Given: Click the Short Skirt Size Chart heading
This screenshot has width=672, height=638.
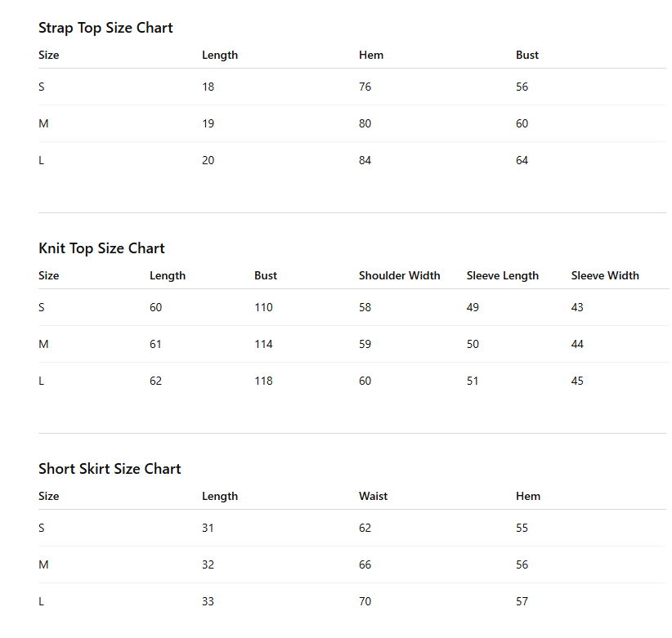Looking at the screenshot, I should (x=110, y=469).
